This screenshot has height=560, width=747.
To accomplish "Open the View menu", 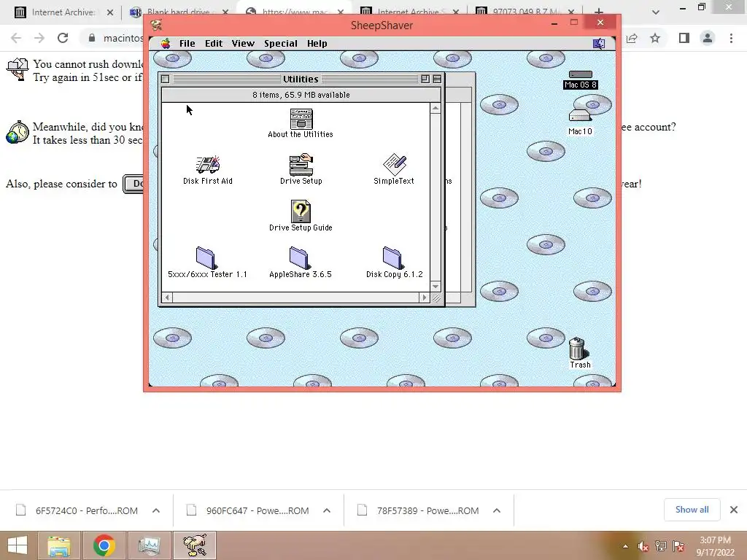I will (x=243, y=43).
